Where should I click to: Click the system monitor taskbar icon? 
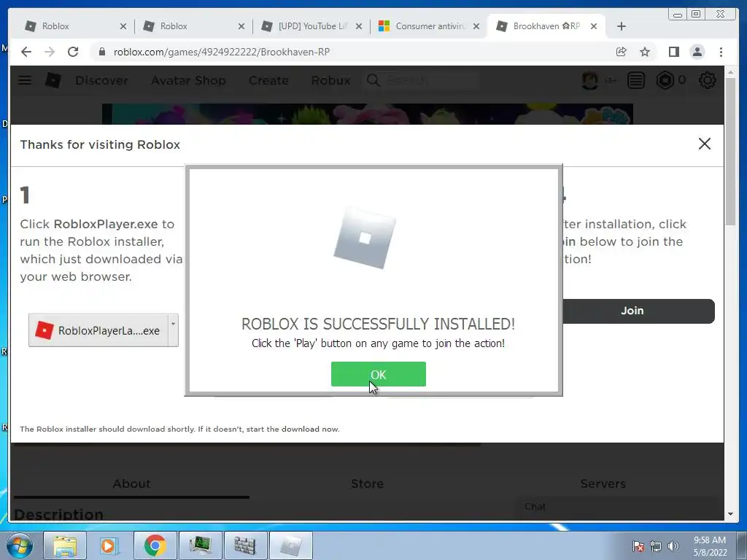pos(200,545)
